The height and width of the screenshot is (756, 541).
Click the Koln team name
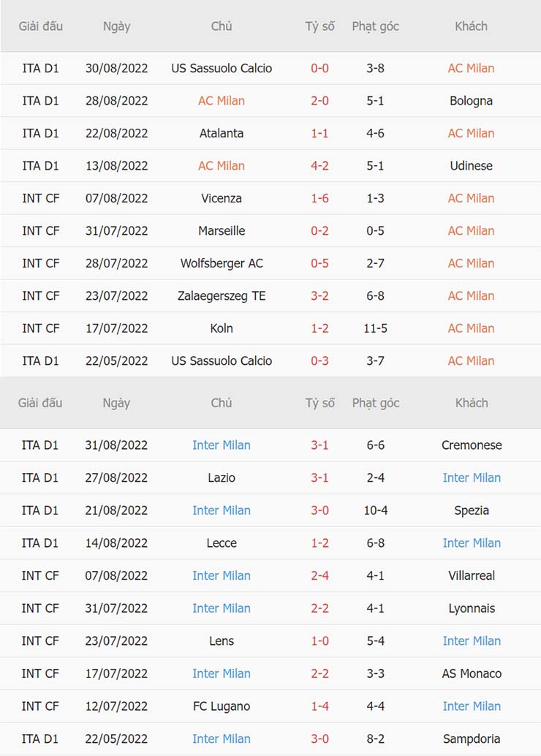(x=222, y=328)
